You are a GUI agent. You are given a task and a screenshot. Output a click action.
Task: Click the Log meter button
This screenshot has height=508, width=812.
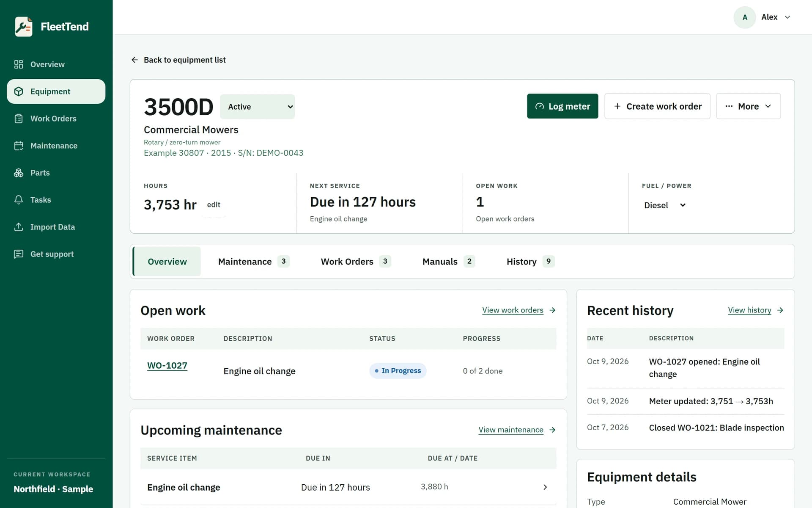click(x=562, y=106)
